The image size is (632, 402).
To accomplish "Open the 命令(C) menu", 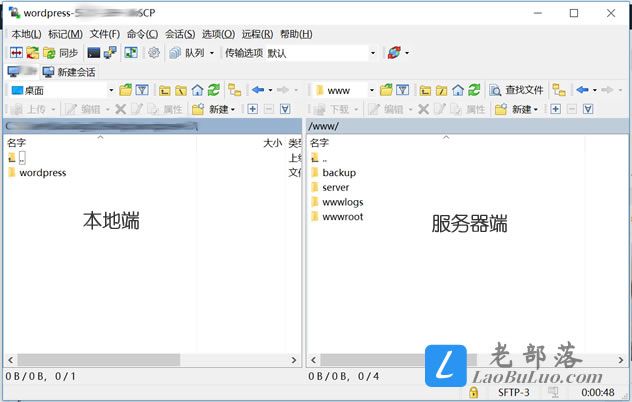I will (x=142, y=34).
